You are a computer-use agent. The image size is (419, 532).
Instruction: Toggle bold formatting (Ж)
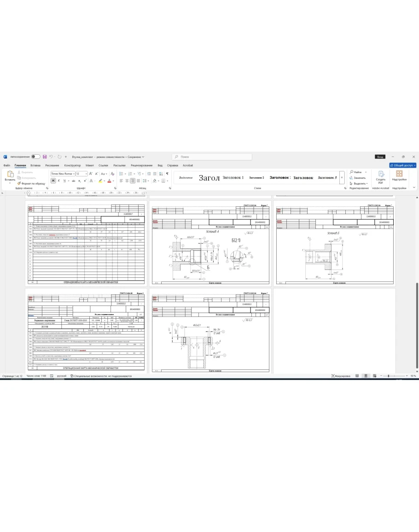click(x=53, y=181)
